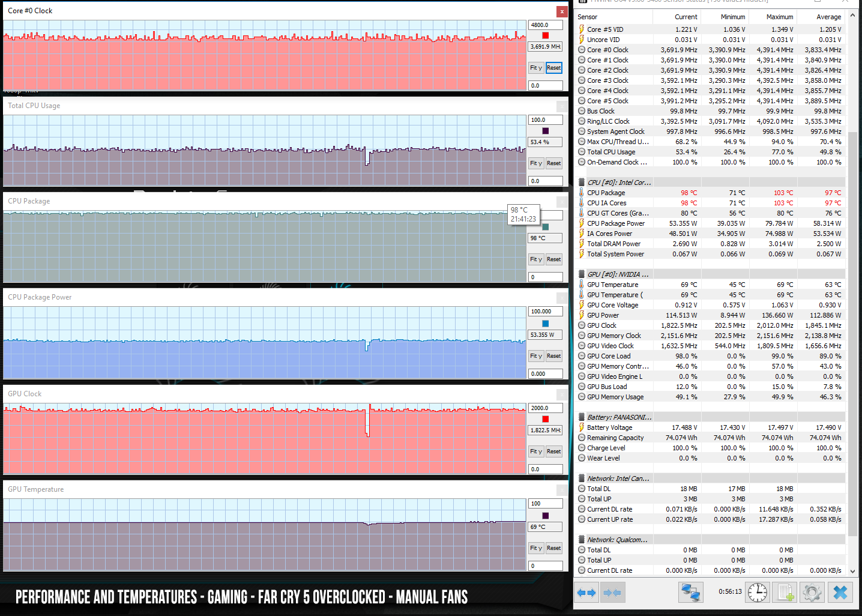Click the circle icon beside Current UP rate
Viewport: 862px width, 616px height.
[x=582, y=519]
